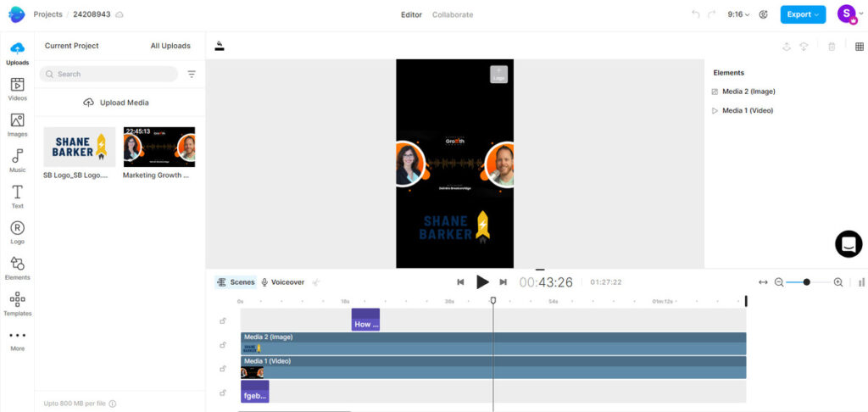Skip to the previous scene

click(460, 282)
